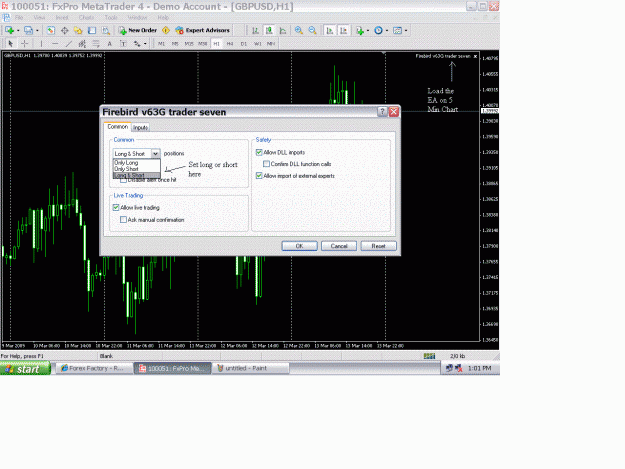The image size is (625, 469).
Task: Switch chart to Candlesticks mode
Action: (269, 30)
